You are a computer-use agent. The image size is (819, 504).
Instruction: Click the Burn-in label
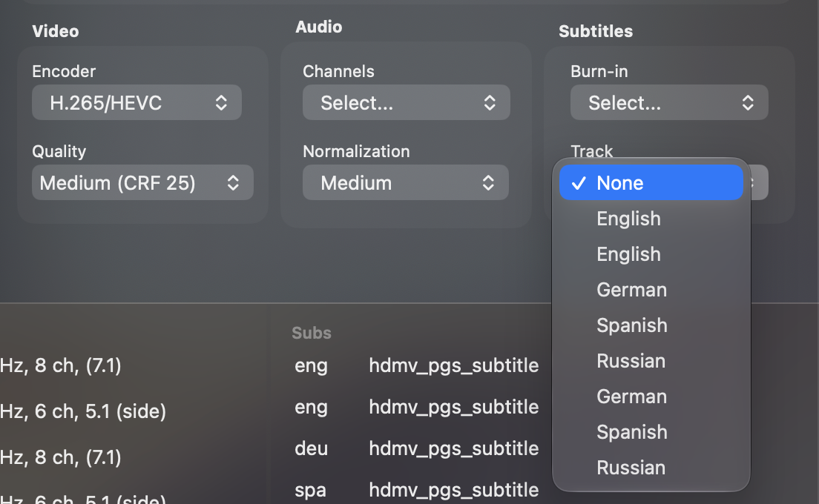pyautogui.click(x=599, y=71)
